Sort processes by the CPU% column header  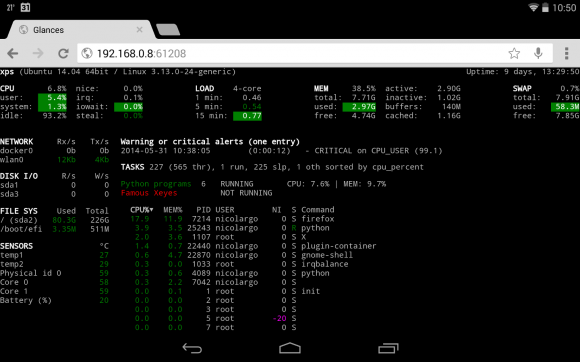pyautogui.click(x=142, y=210)
